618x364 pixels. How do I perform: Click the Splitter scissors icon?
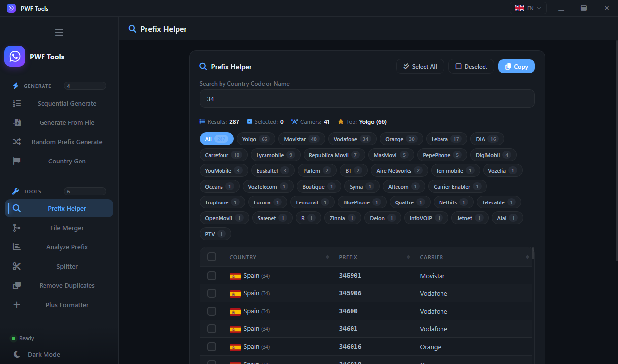[x=17, y=266]
